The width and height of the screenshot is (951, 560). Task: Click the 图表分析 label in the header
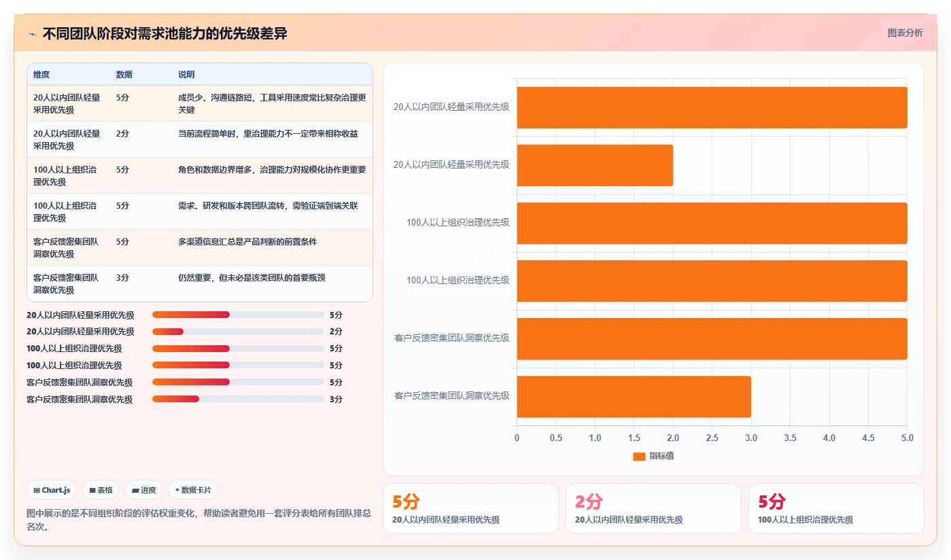pos(905,33)
